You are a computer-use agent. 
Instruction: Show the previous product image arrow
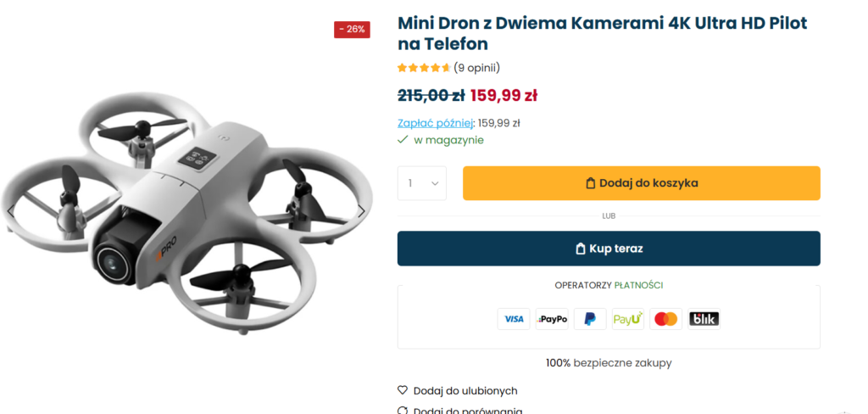tap(10, 211)
